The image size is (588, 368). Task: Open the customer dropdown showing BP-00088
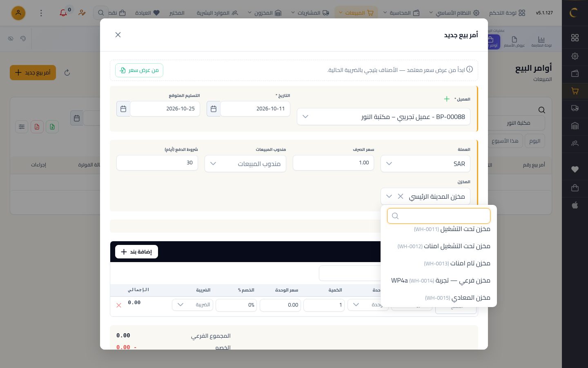(x=384, y=117)
